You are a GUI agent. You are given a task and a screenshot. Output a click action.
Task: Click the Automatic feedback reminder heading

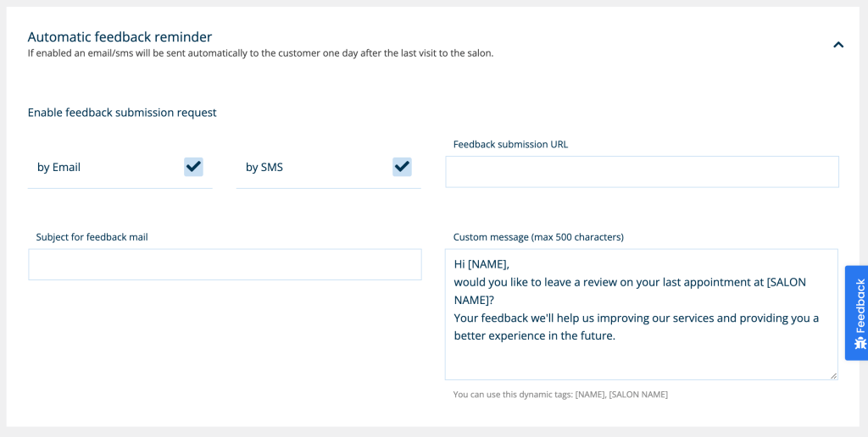click(x=120, y=36)
